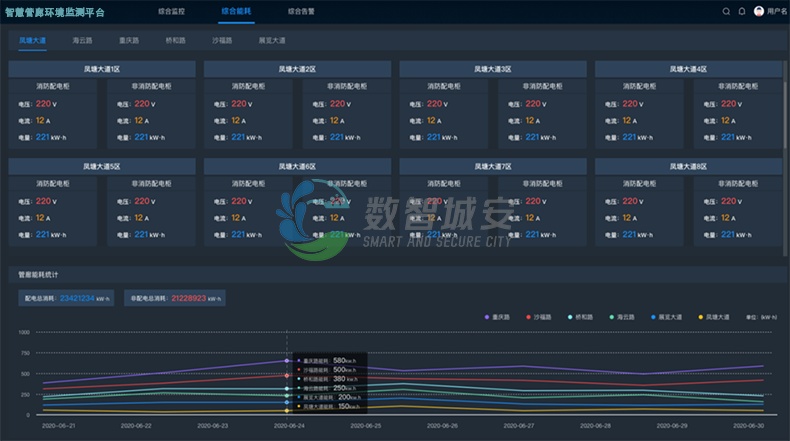
Task: Select the 综合能耗 top menu
Action: pyautogui.click(x=236, y=11)
